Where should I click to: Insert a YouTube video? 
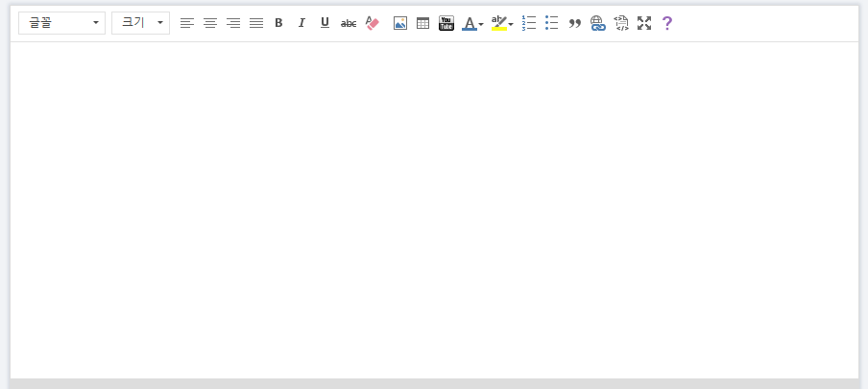(446, 23)
